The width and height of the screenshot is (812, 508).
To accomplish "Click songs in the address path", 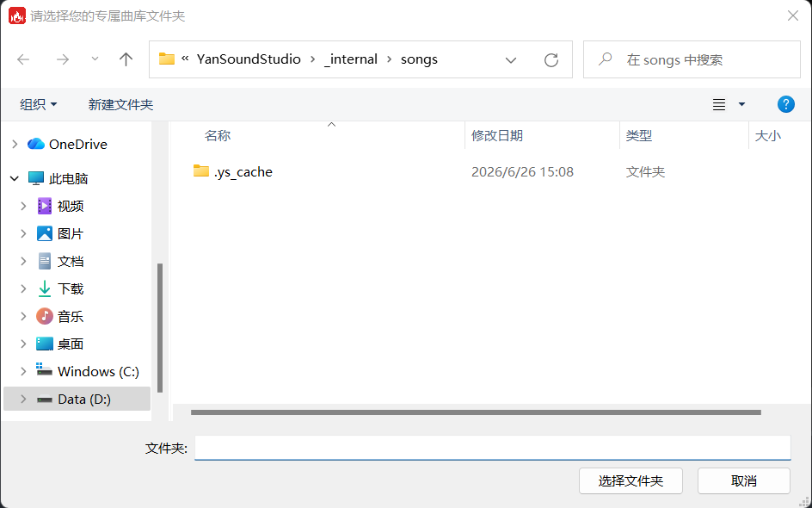I will pos(419,59).
